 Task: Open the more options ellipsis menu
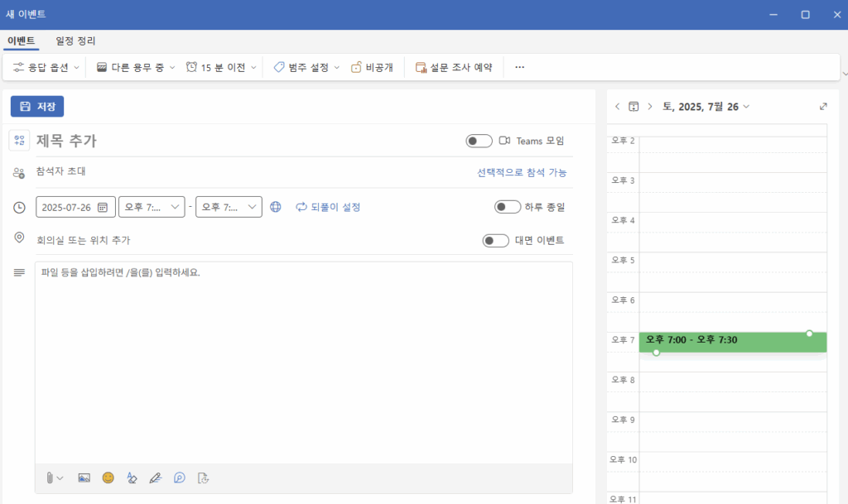[520, 68]
